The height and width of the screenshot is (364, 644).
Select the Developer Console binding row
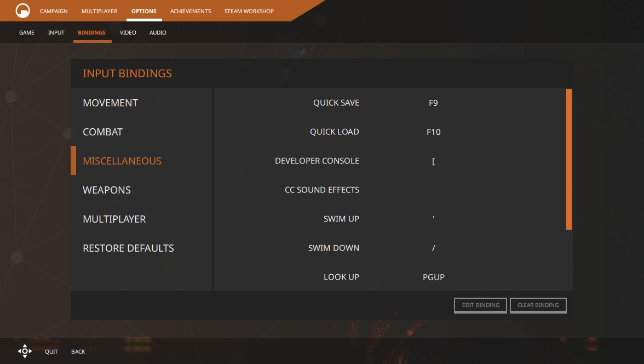[x=389, y=161]
